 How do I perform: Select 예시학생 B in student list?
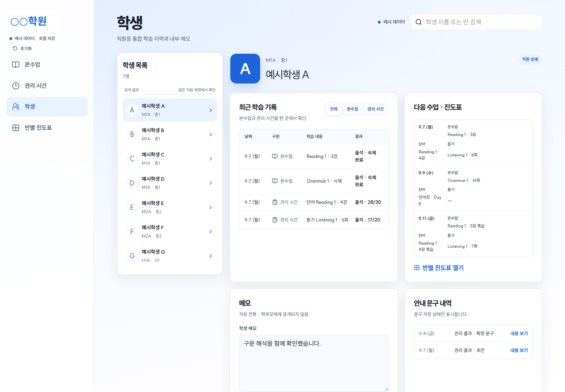point(170,134)
